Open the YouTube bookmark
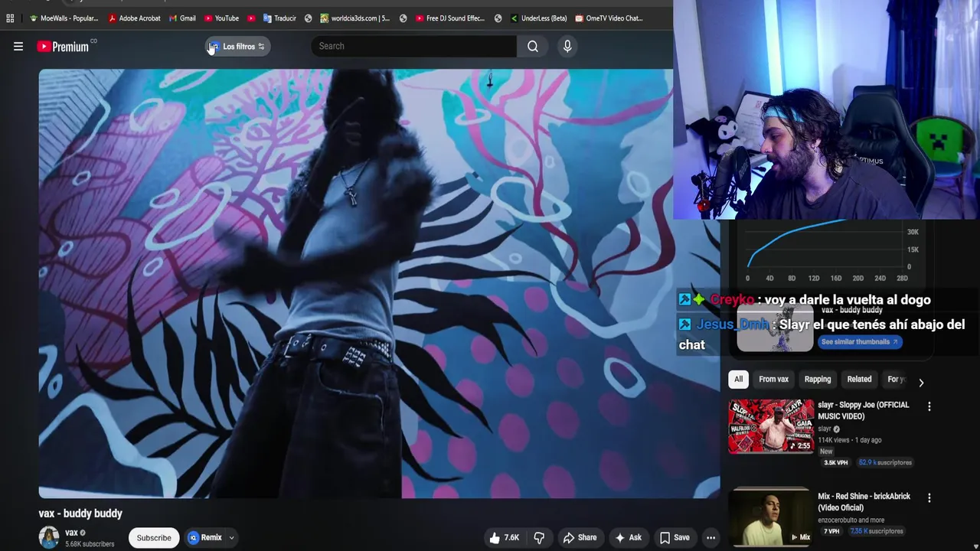Screen dimensions: 980x551 (221, 18)
